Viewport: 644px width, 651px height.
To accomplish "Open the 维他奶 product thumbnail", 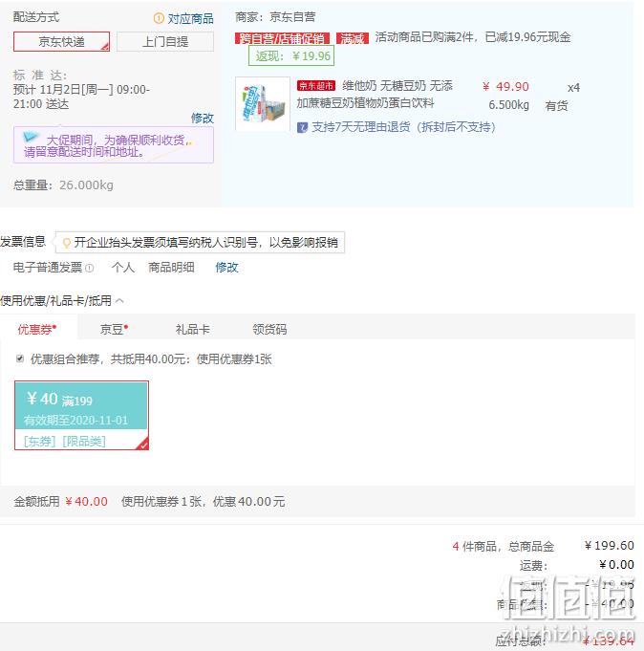I will 263,104.
